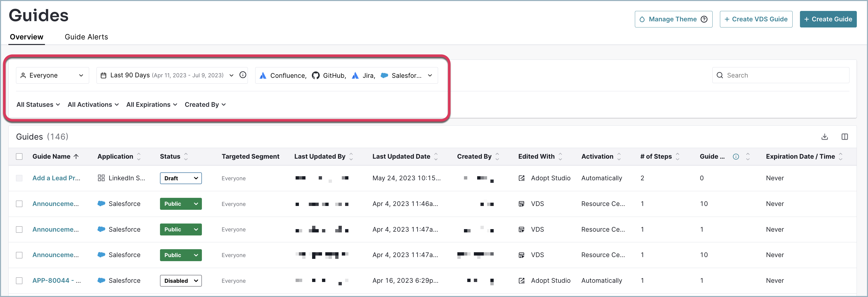Image resolution: width=868 pixels, height=297 pixels.
Task: Click "Automatically" in the APP-80044 row
Action: (602, 281)
